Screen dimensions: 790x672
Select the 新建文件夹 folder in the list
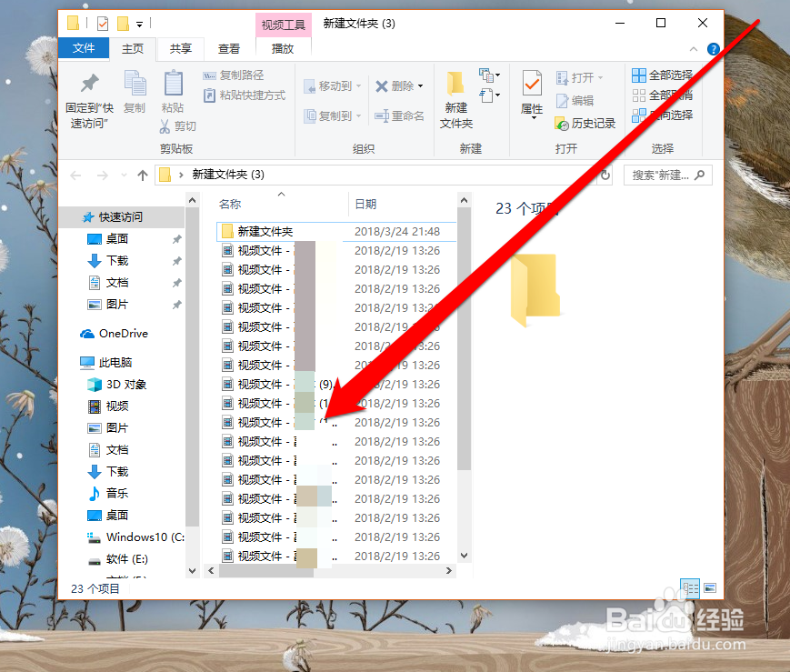click(x=336, y=231)
